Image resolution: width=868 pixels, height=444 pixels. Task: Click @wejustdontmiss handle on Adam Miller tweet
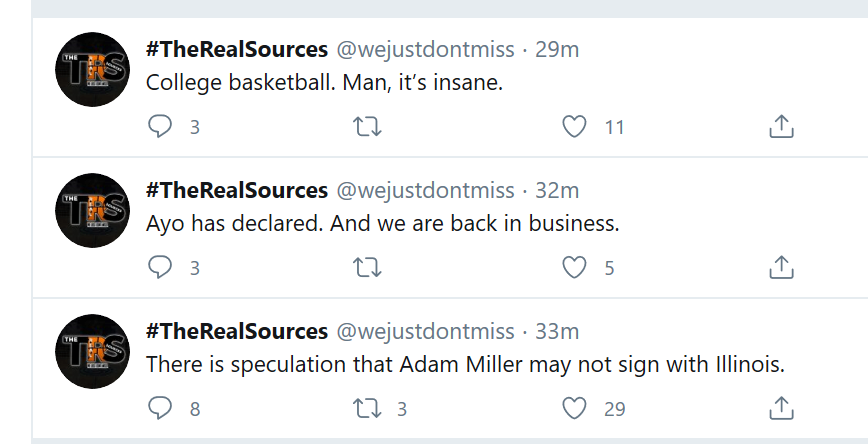coord(425,331)
